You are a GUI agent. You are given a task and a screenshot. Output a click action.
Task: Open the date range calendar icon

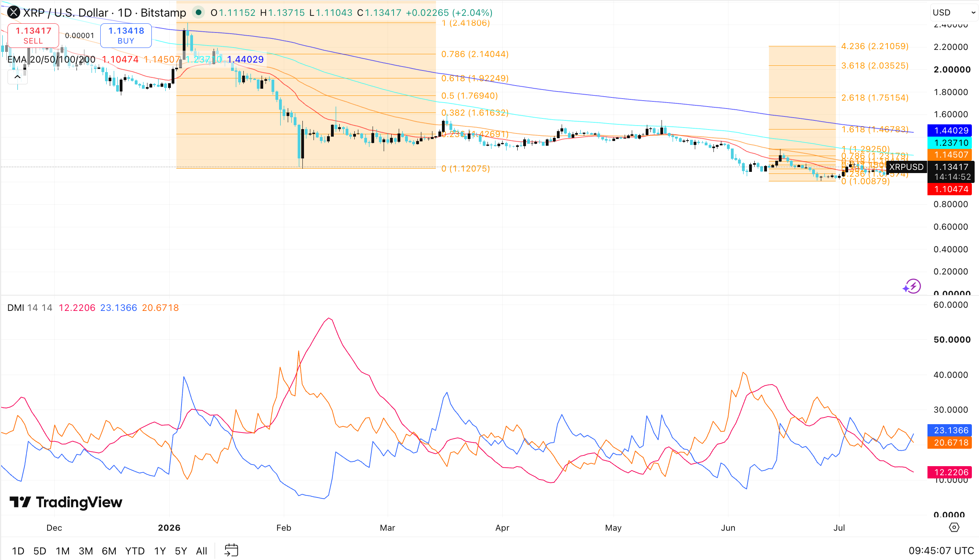pyautogui.click(x=231, y=550)
